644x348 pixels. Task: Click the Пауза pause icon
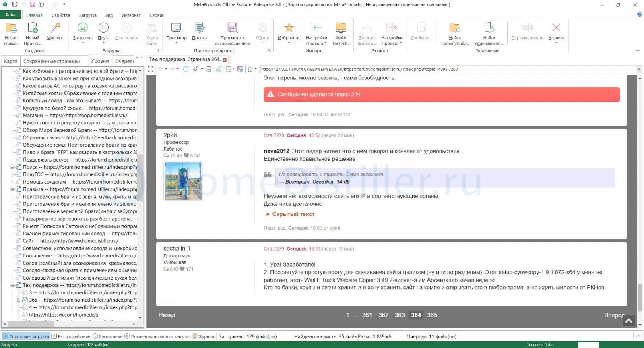tap(103, 28)
